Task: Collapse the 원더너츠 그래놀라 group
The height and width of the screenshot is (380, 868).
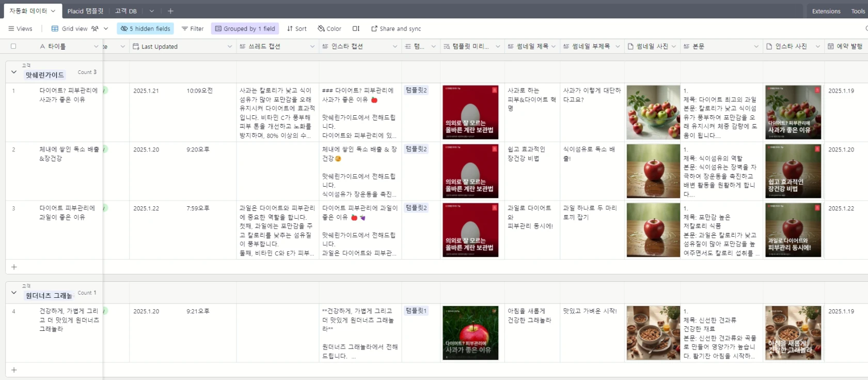Action: click(x=14, y=293)
